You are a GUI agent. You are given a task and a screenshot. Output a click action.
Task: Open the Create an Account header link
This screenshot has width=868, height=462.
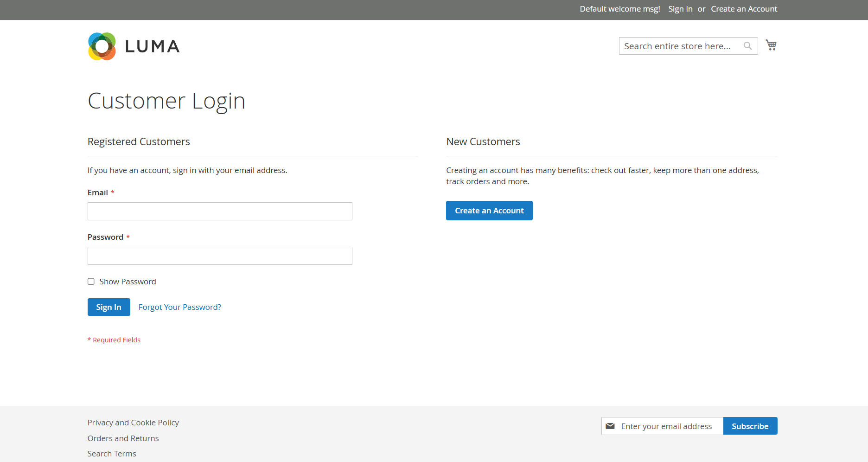744,9
